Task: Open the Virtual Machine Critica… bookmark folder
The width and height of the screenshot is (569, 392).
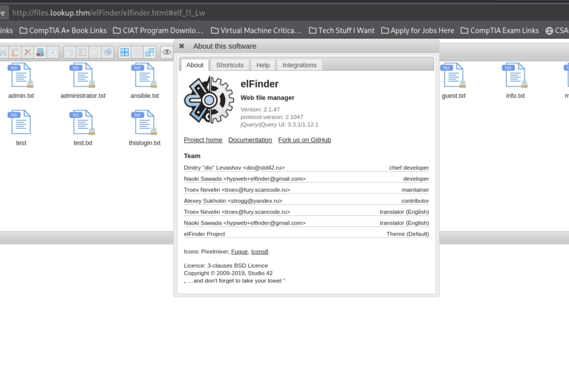Action: tap(256, 30)
